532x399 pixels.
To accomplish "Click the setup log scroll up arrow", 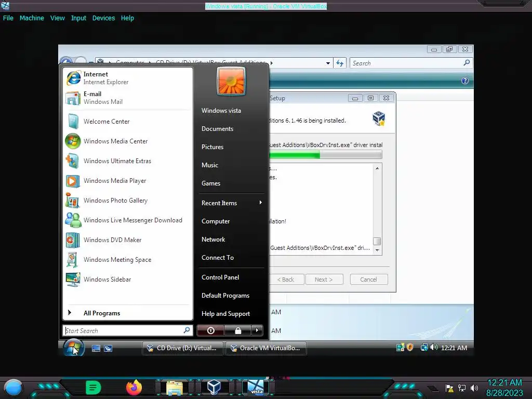I will click(x=377, y=168).
